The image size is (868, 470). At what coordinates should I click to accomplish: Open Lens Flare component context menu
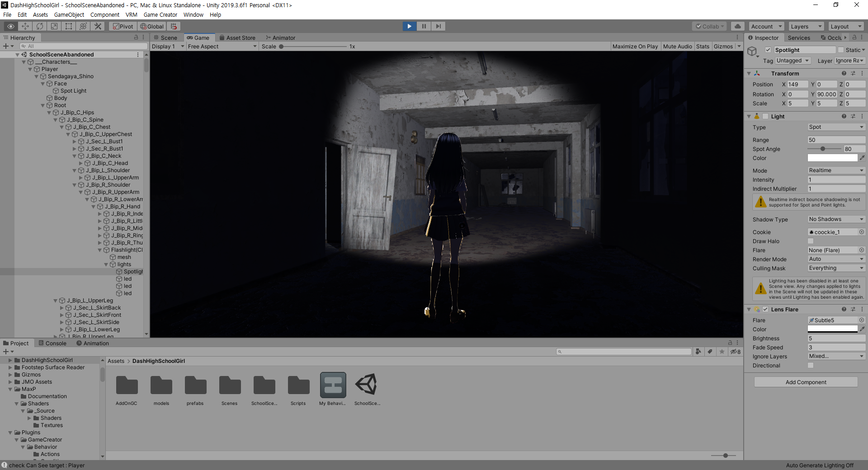pyautogui.click(x=862, y=309)
